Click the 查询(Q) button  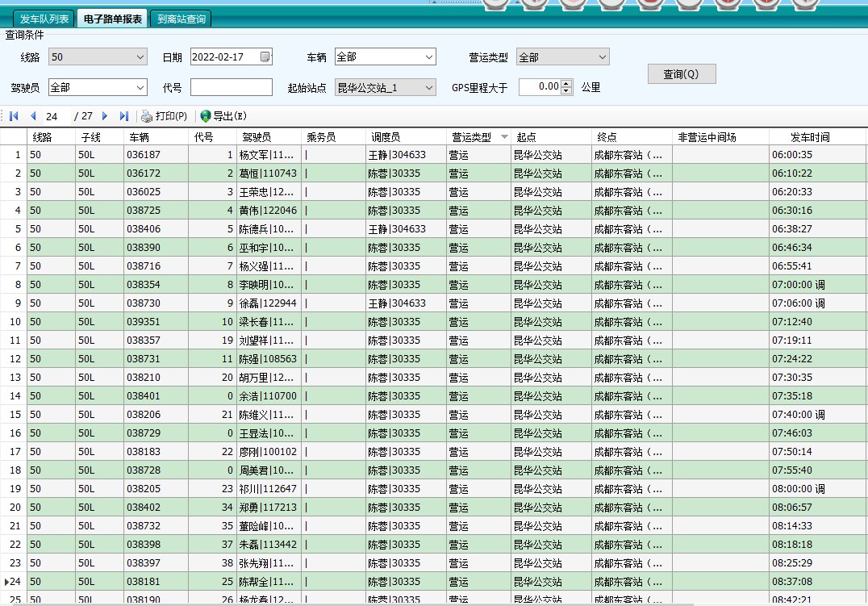(x=681, y=74)
